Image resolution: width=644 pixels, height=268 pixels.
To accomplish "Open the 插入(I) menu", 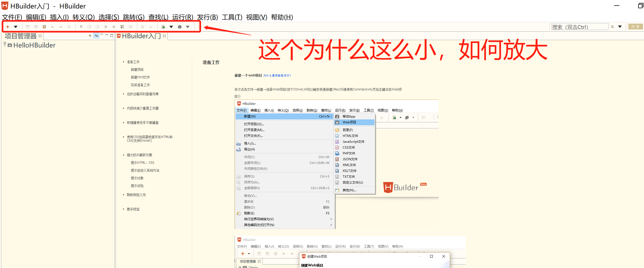I will click(x=59, y=17).
